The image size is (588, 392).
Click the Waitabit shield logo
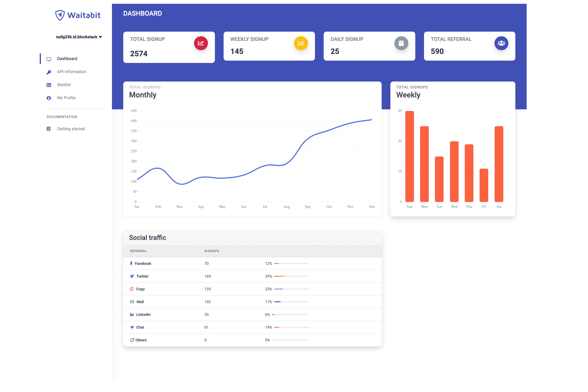60,15
